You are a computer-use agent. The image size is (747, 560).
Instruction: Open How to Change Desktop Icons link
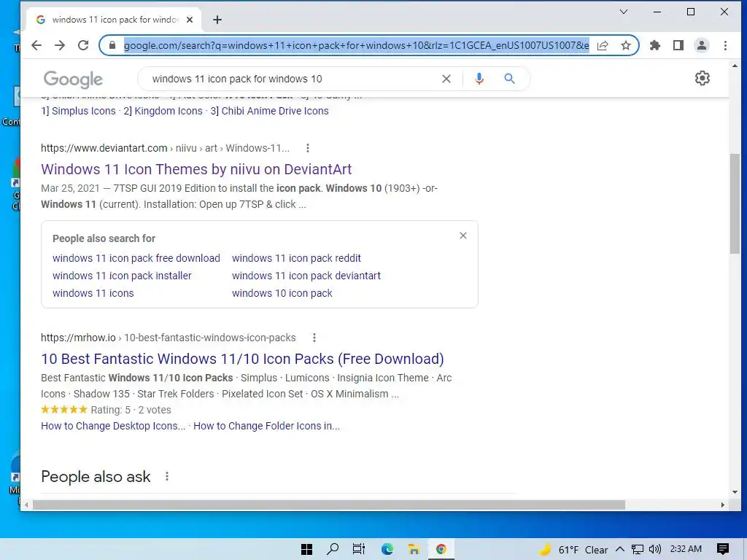pyautogui.click(x=113, y=426)
